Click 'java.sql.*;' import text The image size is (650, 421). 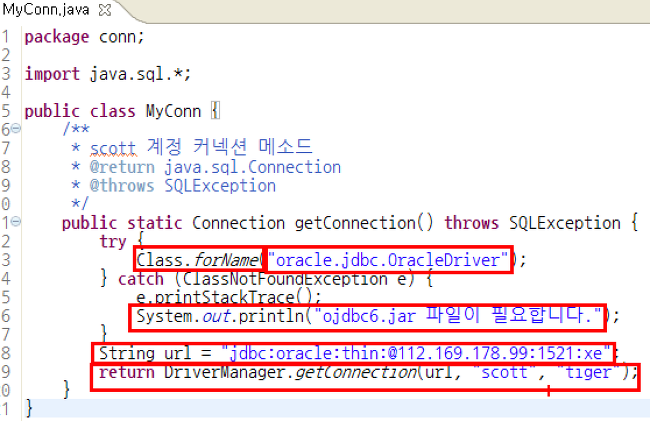coord(141,75)
